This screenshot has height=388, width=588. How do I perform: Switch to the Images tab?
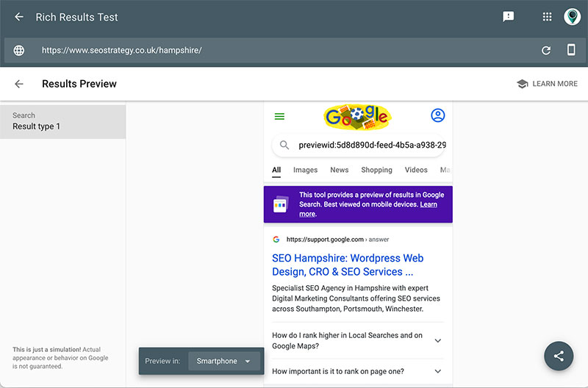pos(305,170)
